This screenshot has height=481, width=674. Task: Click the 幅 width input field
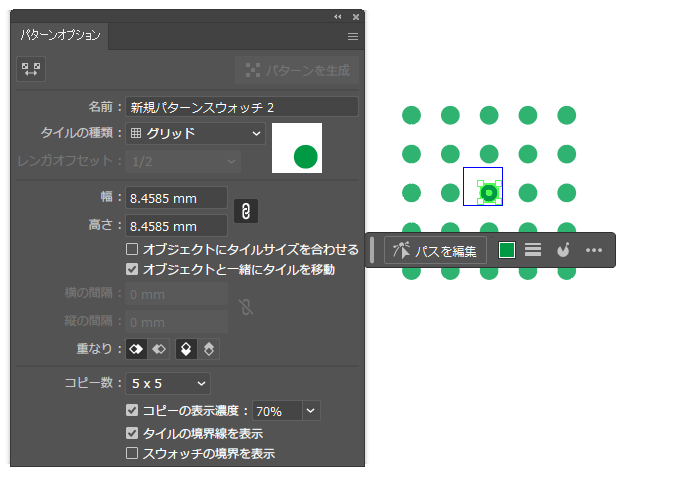[176, 198]
